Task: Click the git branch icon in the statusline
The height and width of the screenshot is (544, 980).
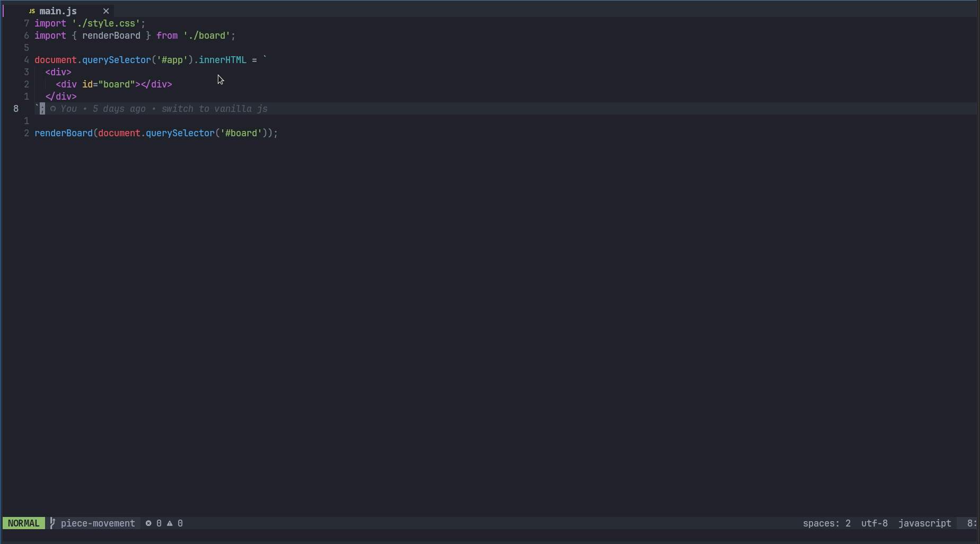Action: pos(52,523)
